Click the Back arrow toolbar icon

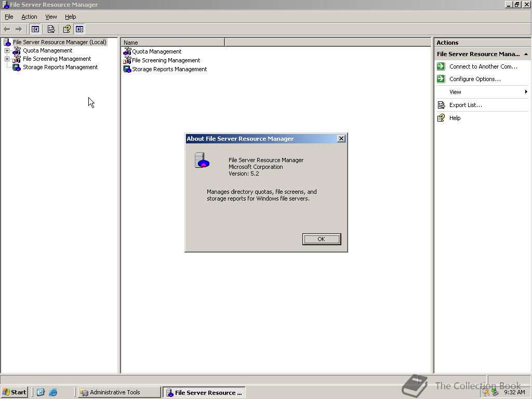7,29
